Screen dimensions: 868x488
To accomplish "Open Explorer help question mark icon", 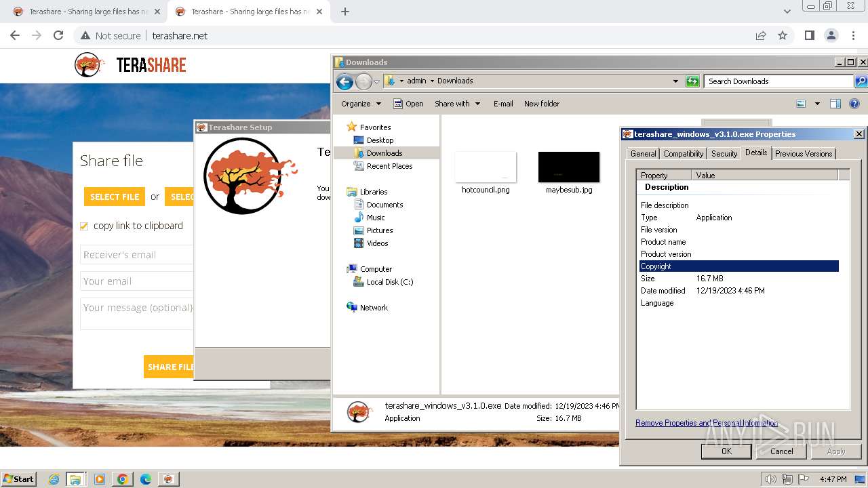I will (x=854, y=104).
